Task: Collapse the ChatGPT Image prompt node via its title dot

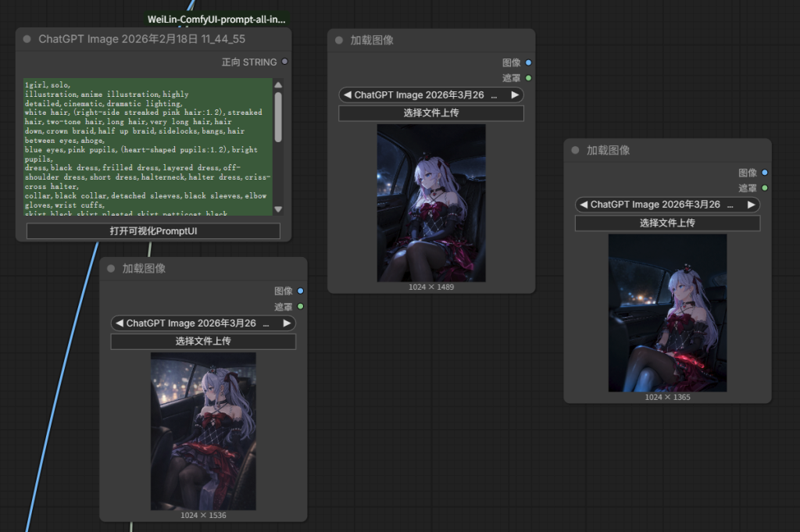Action: [27, 39]
